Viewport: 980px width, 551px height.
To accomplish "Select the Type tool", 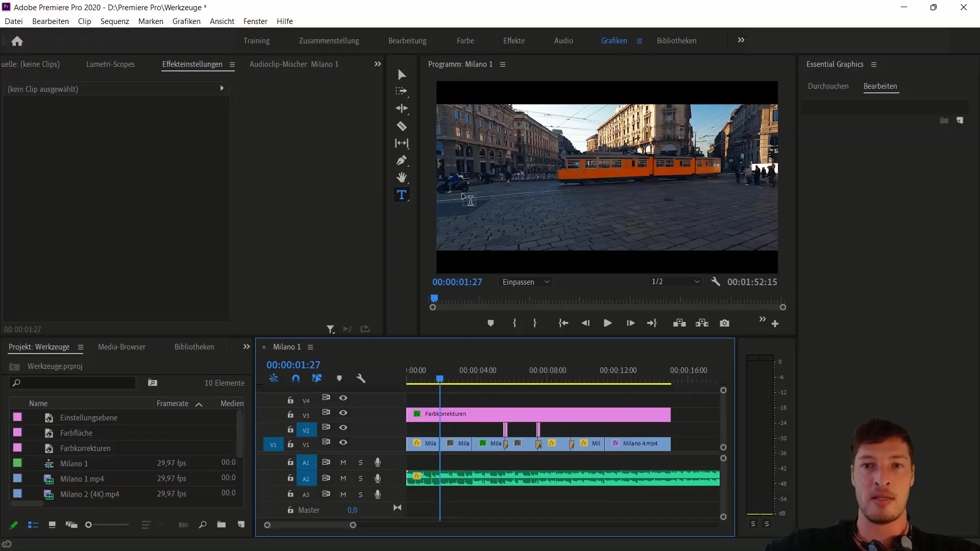I will (x=402, y=195).
